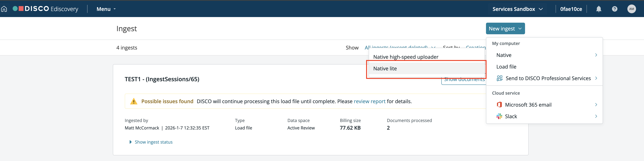Click the Show documents button
The width and height of the screenshot is (644, 161).
click(464, 79)
